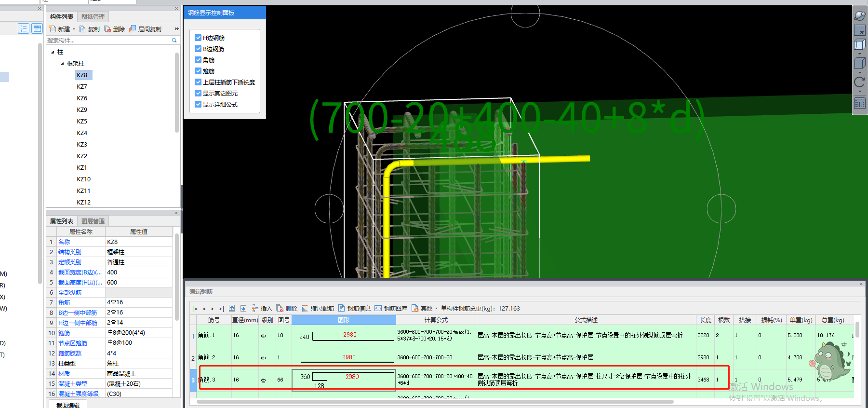868x408 pixels.
Task: Switch to 图层管理 tab
Action: click(x=93, y=221)
